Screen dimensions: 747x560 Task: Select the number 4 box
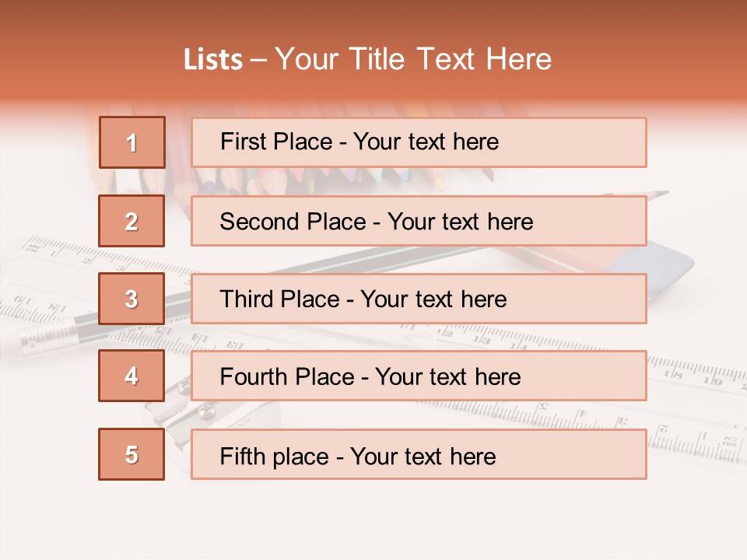tap(132, 376)
